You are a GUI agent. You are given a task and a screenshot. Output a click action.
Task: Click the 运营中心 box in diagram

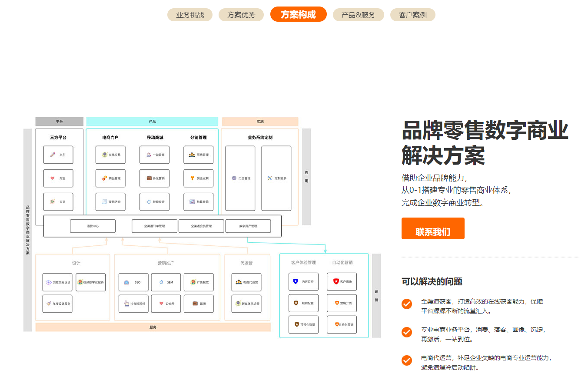tap(93, 226)
